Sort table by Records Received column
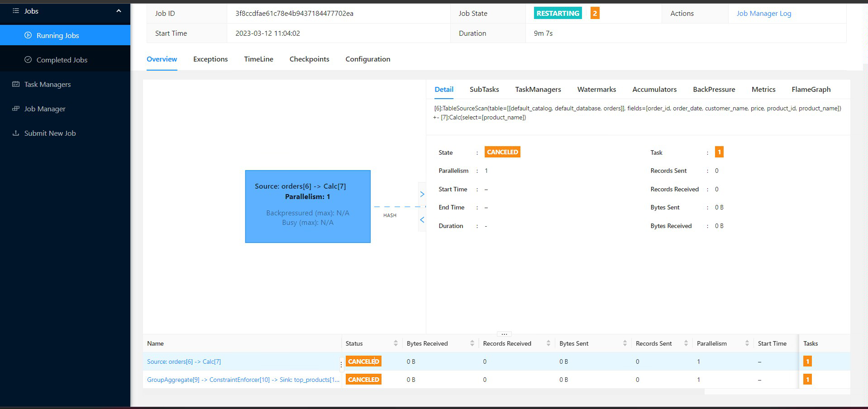This screenshot has width=868, height=409. (x=548, y=343)
